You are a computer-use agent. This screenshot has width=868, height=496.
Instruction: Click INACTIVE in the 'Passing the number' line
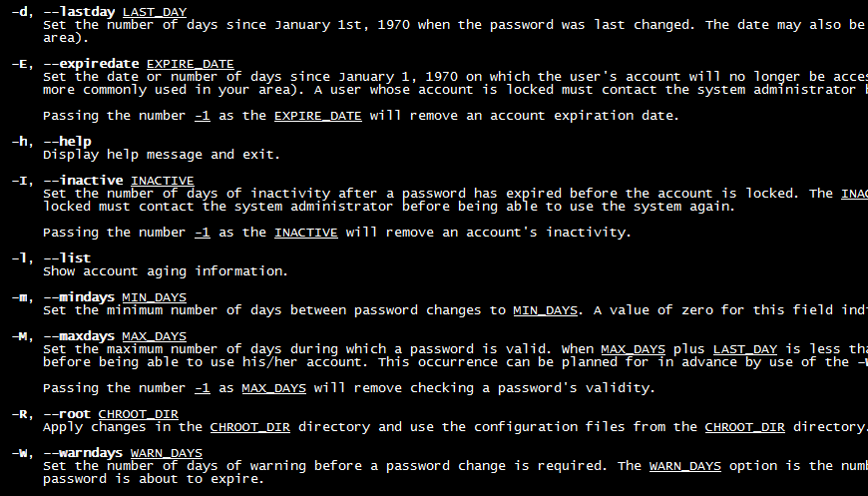306,233
